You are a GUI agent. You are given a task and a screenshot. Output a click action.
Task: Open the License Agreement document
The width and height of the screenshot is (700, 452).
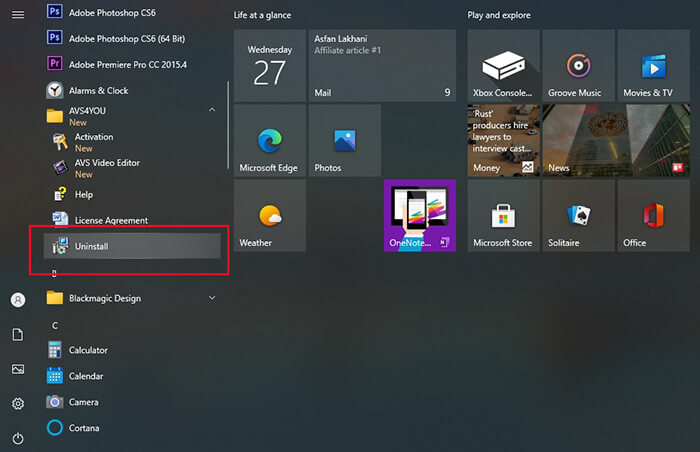point(132,220)
